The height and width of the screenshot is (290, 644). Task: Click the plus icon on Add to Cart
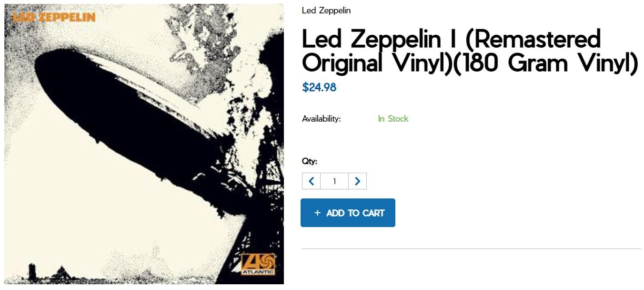[317, 213]
